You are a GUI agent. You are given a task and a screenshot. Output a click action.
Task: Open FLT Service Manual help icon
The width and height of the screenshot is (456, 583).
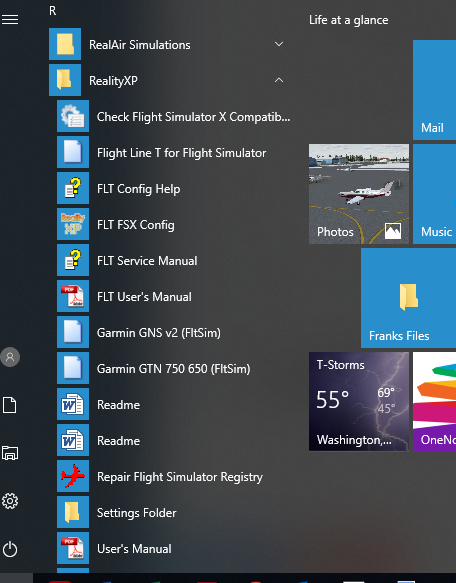coord(73,260)
